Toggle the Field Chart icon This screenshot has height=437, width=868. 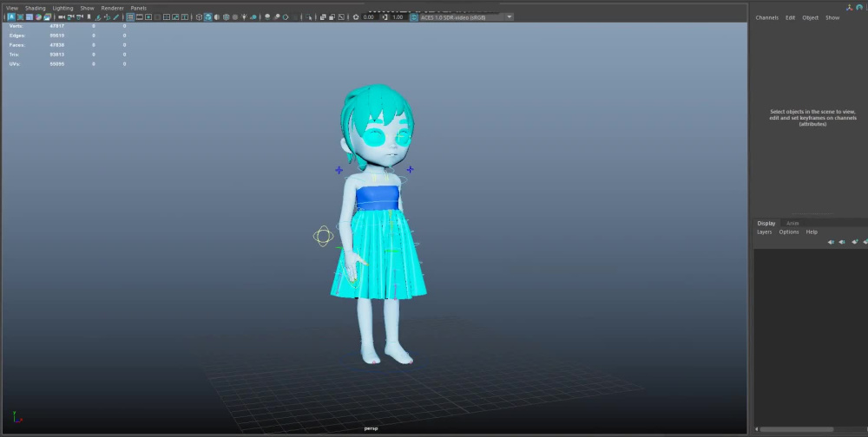coord(167,17)
